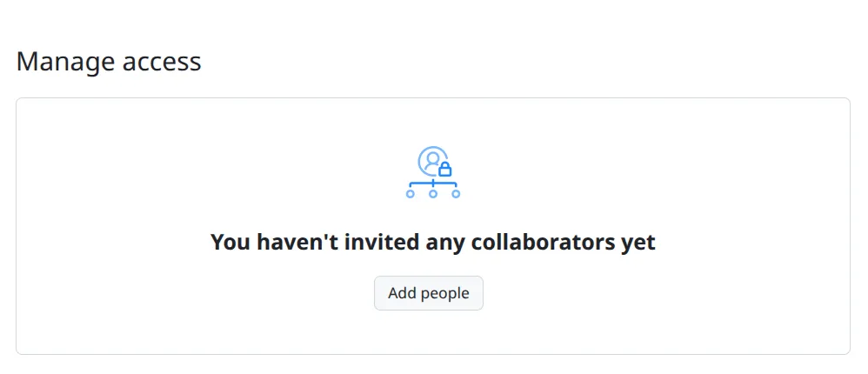Select the left node circle of the icon
Image resolution: width=868 pixels, height=374 pixels.
(x=411, y=194)
